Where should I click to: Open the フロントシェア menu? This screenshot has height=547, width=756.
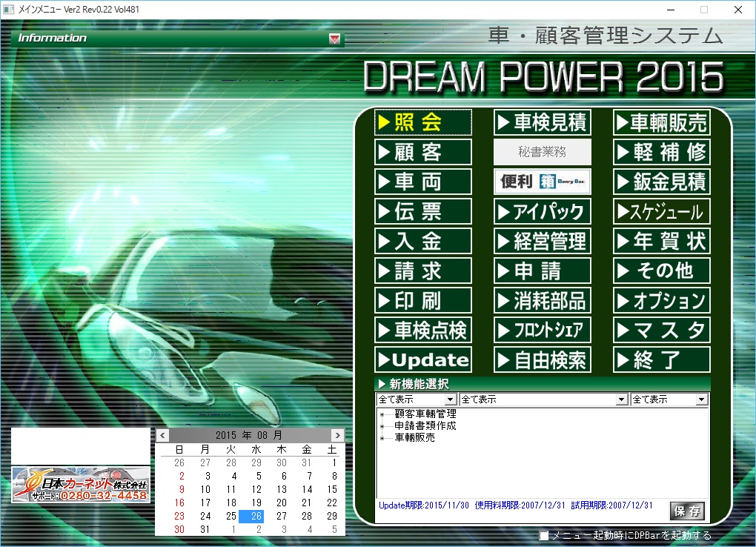(543, 331)
